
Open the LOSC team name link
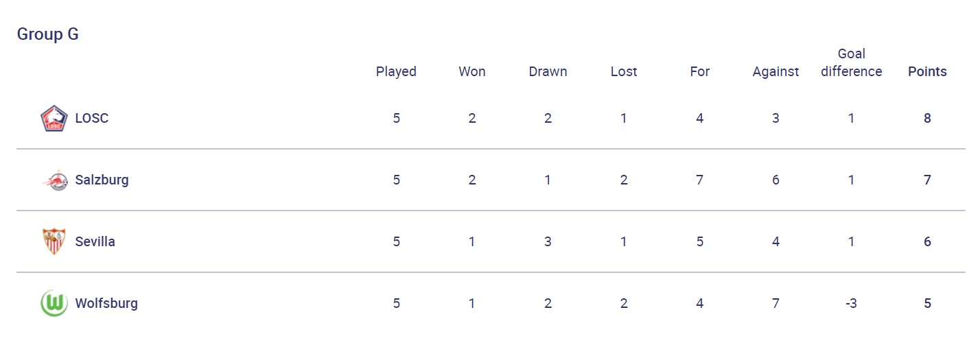tap(91, 118)
